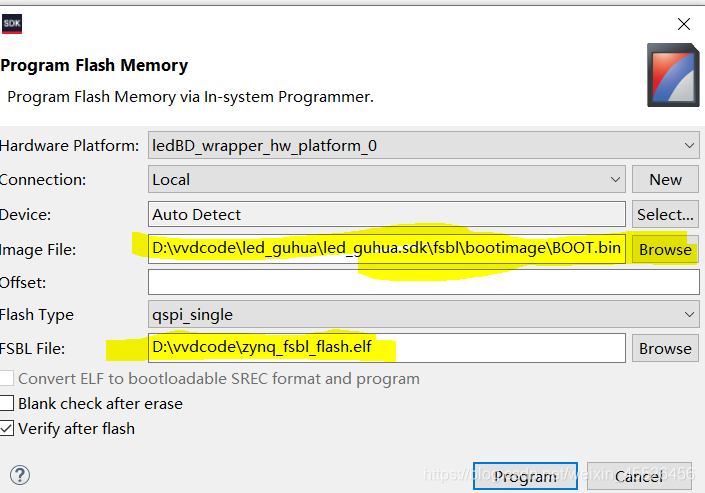Click the Hardware Platform label
This screenshot has width=705, height=493.
click(69, 145)
